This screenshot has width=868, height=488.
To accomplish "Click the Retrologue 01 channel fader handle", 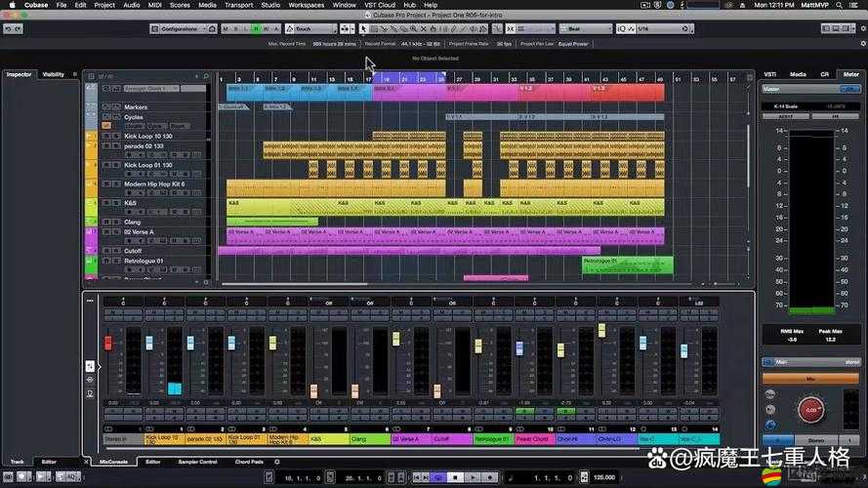I will [478, 346].
